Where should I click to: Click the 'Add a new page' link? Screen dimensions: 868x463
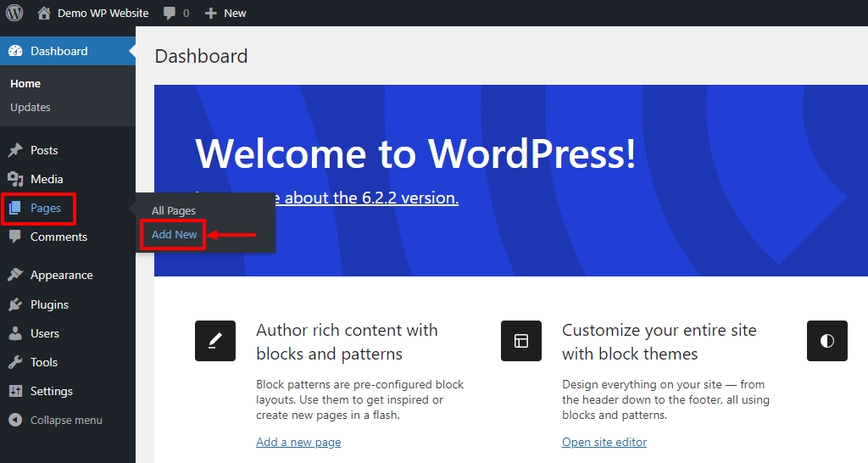click(298, 442)
